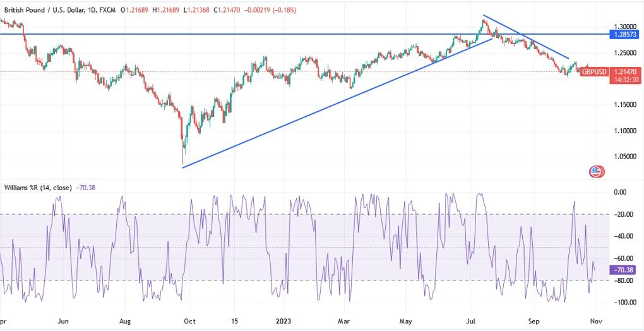Screen dimensions: 644x331
Task: Select the descending blue trendline near September
Action: (x=526, y=37)
